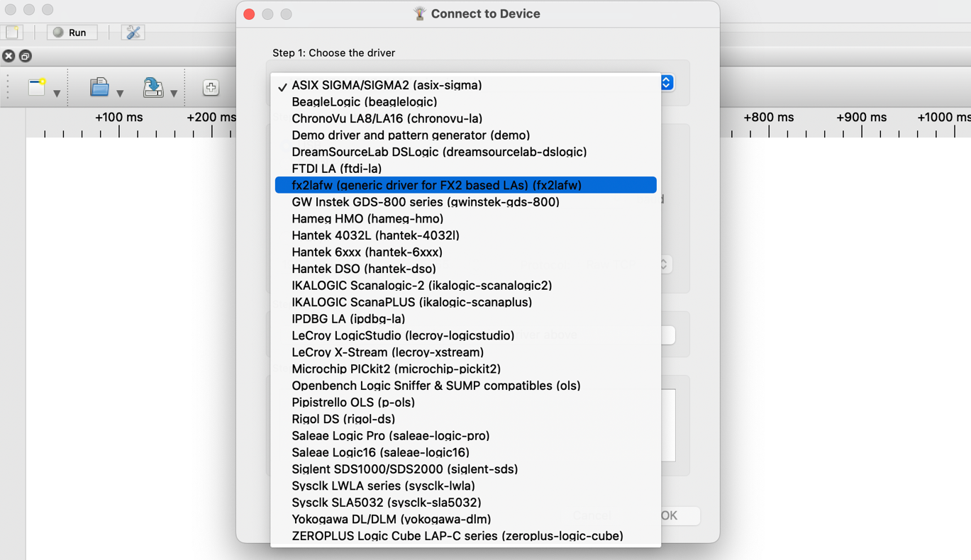
Task: Click the +1000 ms ruler label
Action: click(x=944, y=117)
